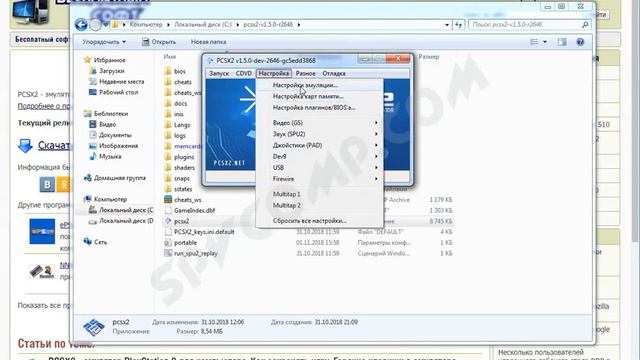Select Избранное in navigation pane
The image size is (640, 360).
pos(104,60)
